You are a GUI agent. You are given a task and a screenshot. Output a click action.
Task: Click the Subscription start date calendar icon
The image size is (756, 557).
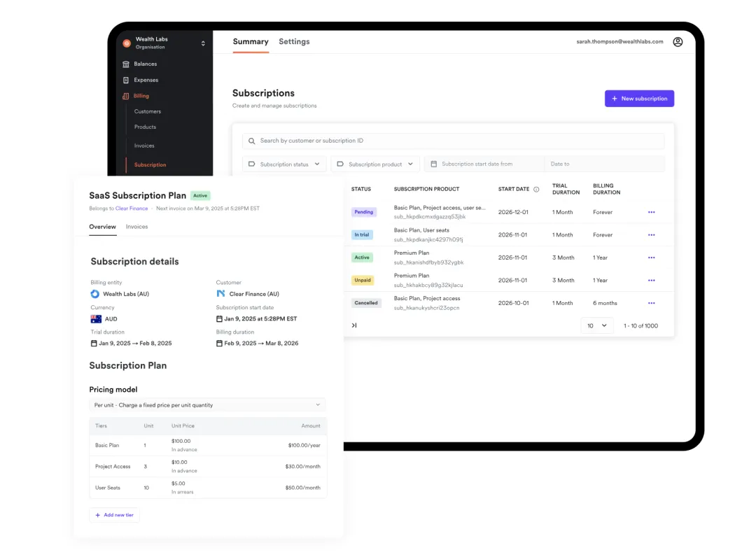(219, 319)
